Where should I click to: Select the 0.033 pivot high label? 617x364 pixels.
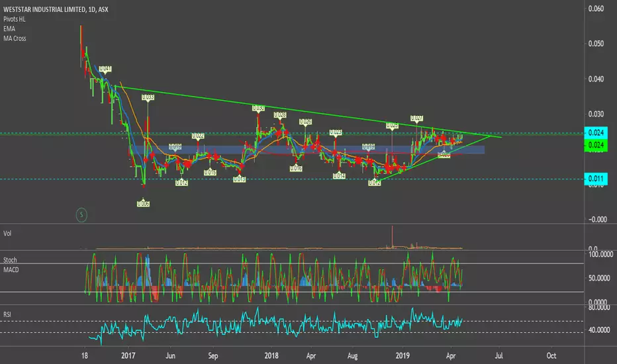pos(148,97)
